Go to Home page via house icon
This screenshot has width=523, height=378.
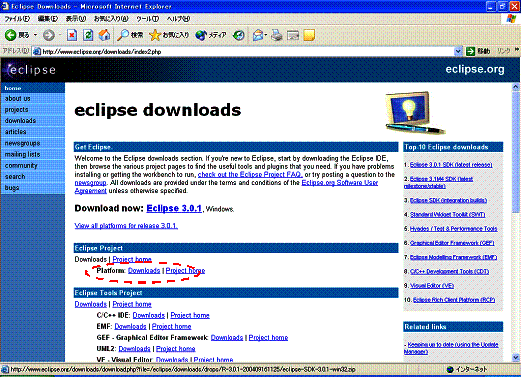click(104, 35)
